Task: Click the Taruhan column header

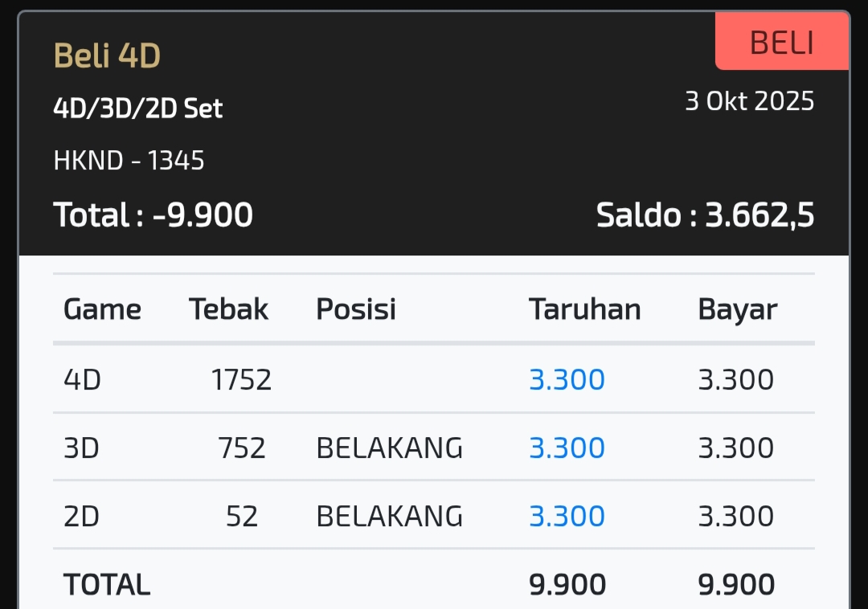Action: coord(584,309)
